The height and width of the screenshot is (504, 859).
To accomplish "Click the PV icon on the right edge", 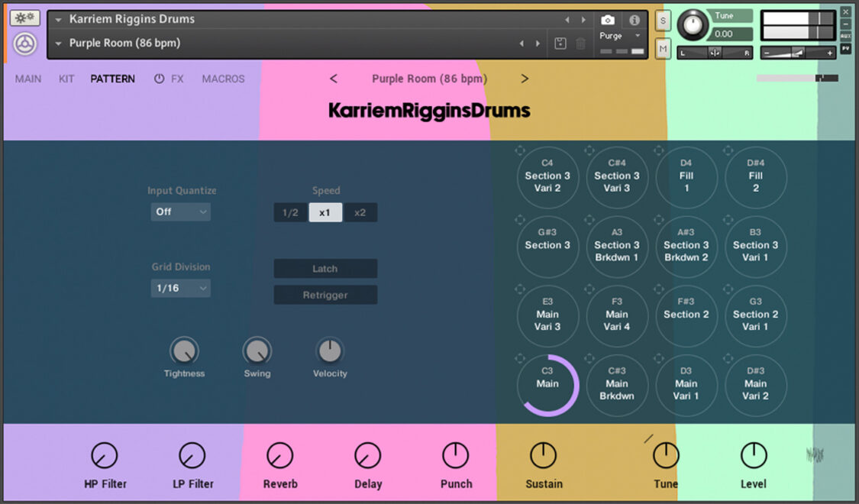I will [x=848, y=47].
